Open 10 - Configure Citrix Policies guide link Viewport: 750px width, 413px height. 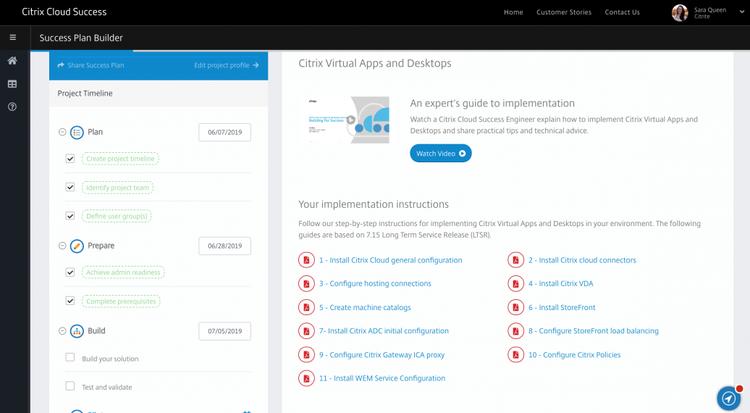pos(574,355)
